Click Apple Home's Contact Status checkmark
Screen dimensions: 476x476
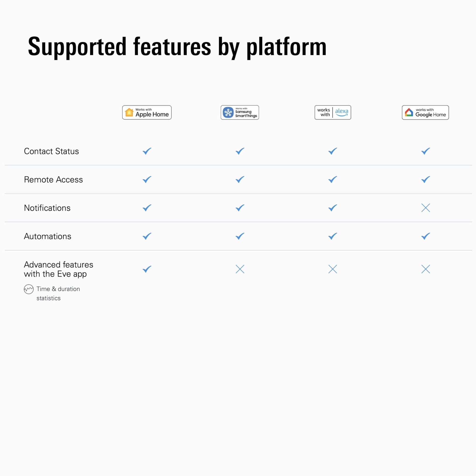[147, 151]
